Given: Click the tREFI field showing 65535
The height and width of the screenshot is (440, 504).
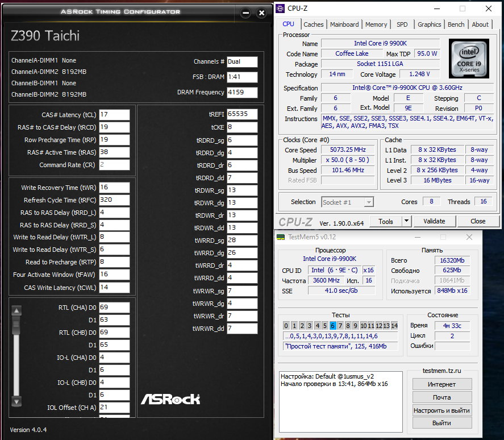Looking at the screenshot, I should [243, 114].
